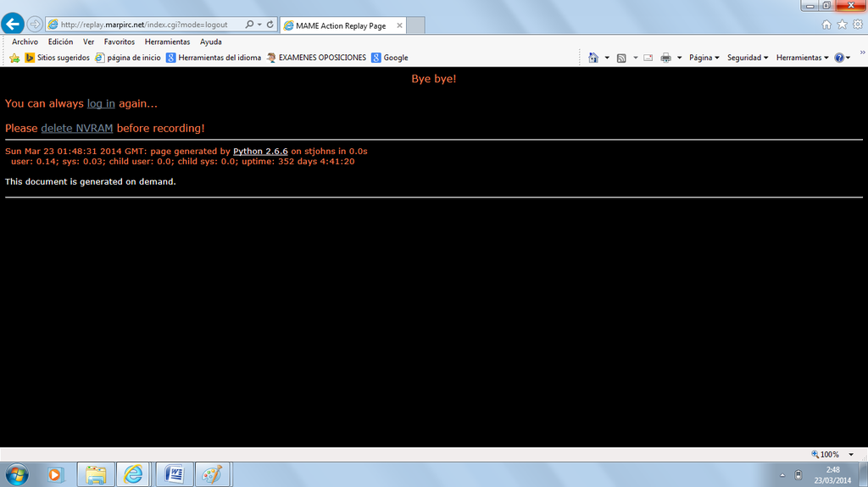The image size is (868, 487).
Task: Expand the Home button dropdown arrow
Action: pyautogui.click(x=607, y=58)
